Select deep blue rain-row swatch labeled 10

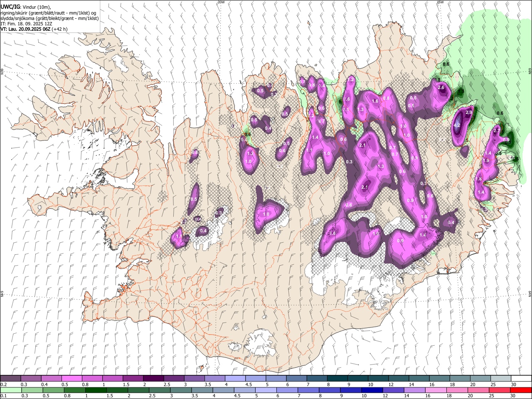coord(372,390)
